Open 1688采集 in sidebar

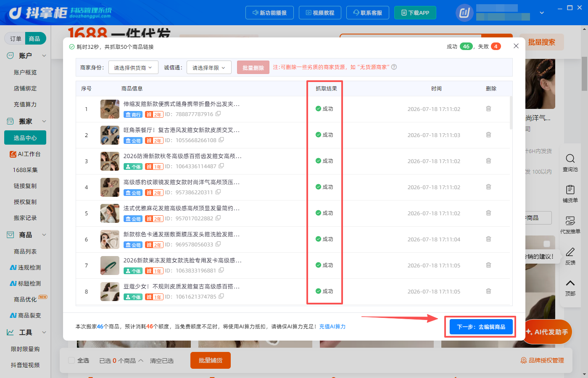25,170
